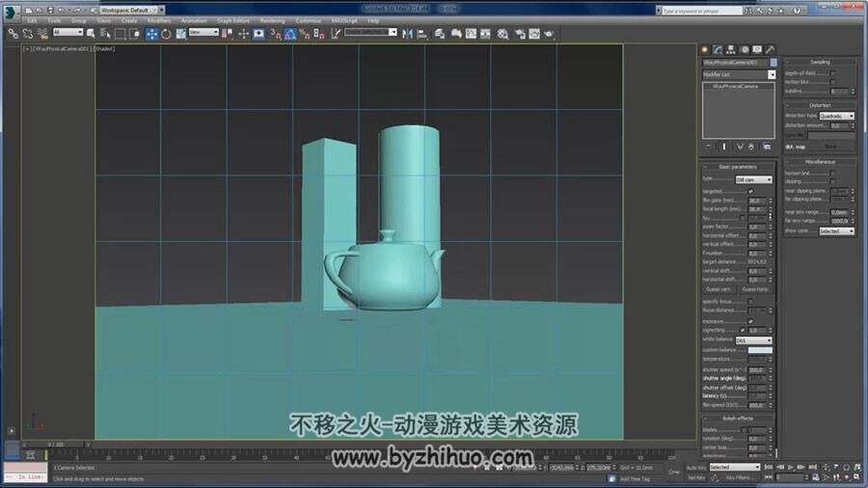
Task: Toggle Angle Snap button
Action: (290, 34)
